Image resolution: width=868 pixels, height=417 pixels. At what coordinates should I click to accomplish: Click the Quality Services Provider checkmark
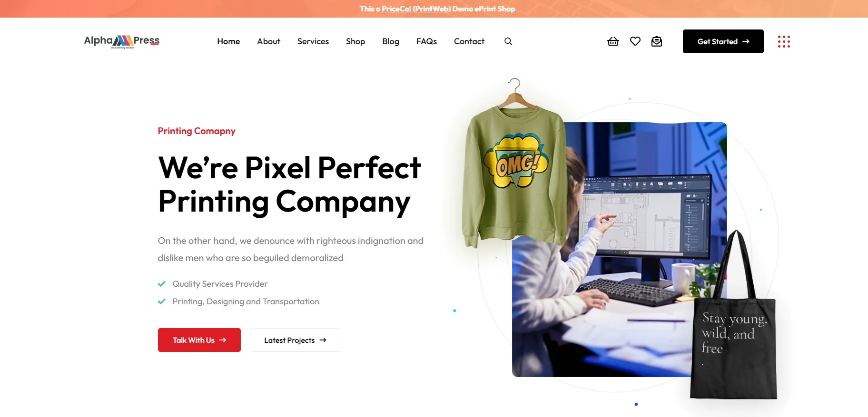tap(162, 284)
